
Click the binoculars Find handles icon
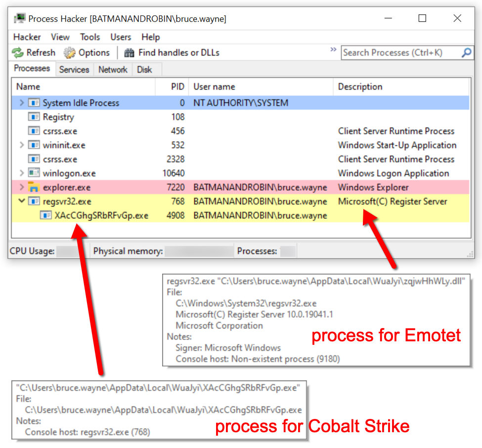pos(129,53)
